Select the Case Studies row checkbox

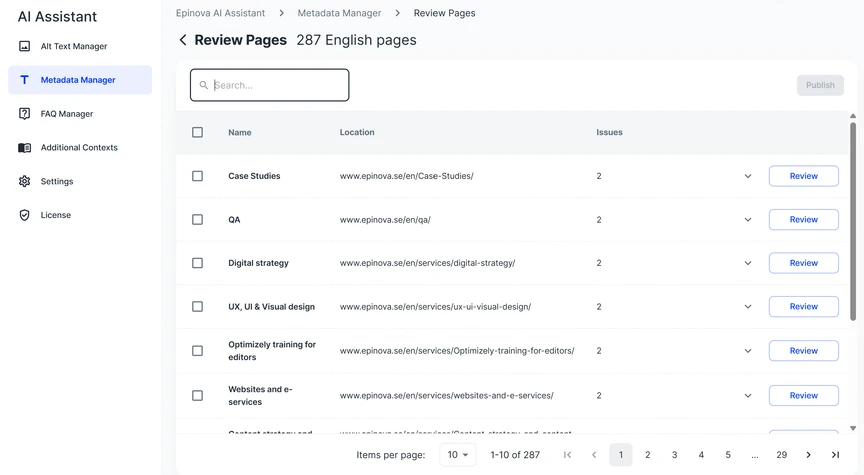point(197,176)
